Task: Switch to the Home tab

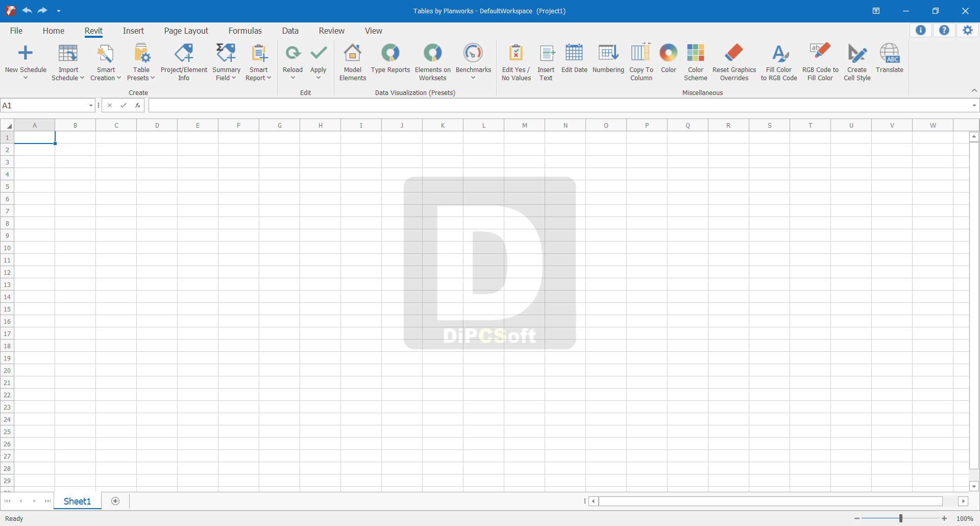Action: [x=54, y=31]
